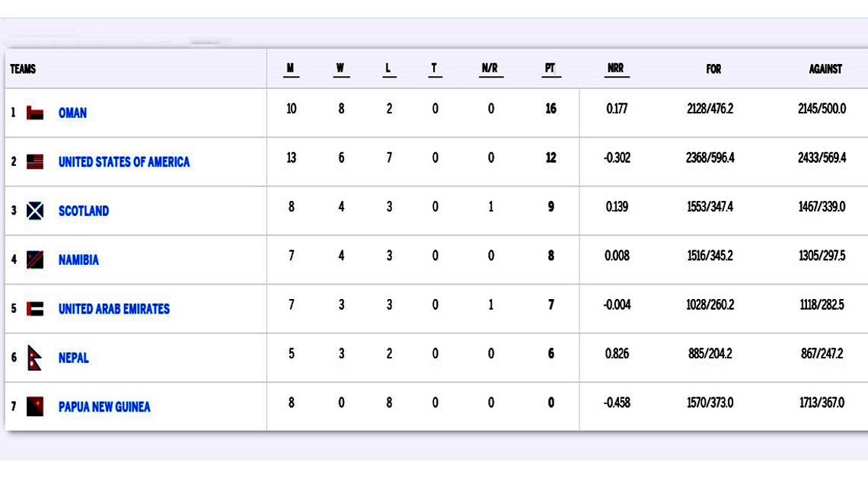Open the SCOTLAND team link
This screenshot has width=868, height=487.
click(x=84, y=211)
